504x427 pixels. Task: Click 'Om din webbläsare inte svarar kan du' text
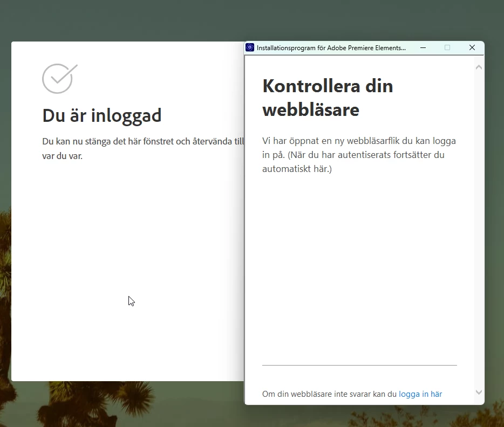[330, 394]
